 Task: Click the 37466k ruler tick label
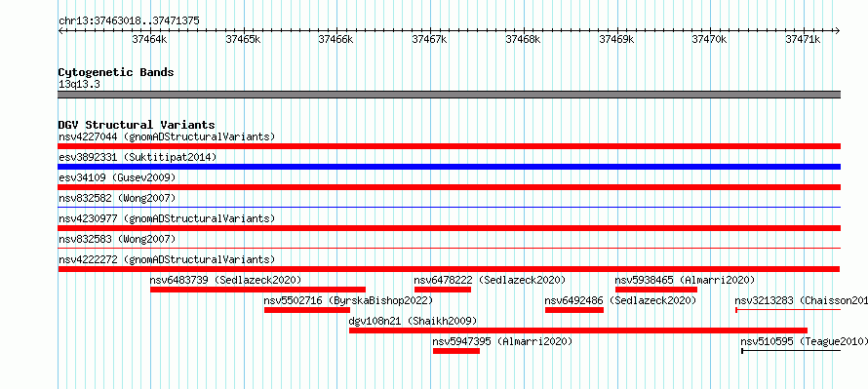(336, 39)
